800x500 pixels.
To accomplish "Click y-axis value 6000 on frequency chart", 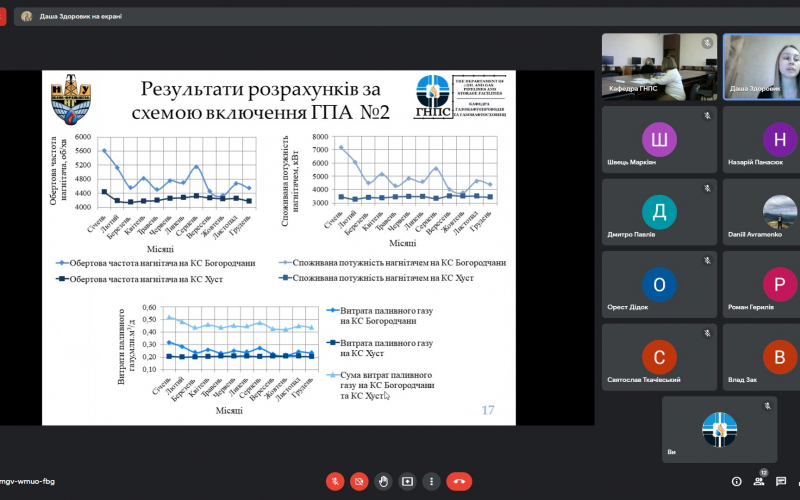I will coord(83,137).
